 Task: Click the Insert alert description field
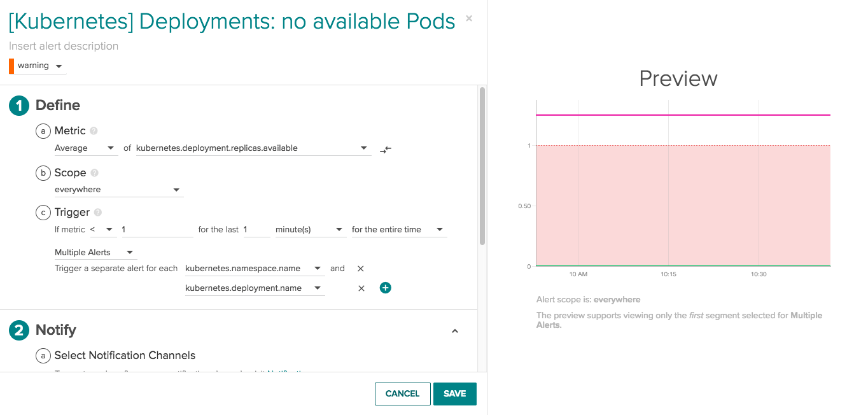point(63,45)
